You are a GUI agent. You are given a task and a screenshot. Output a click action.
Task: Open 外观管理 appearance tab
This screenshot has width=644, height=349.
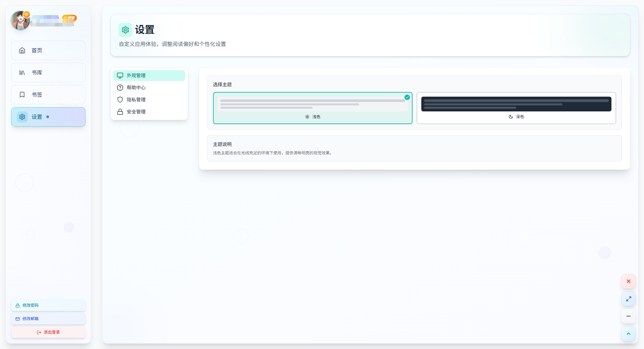click(149, 76)
